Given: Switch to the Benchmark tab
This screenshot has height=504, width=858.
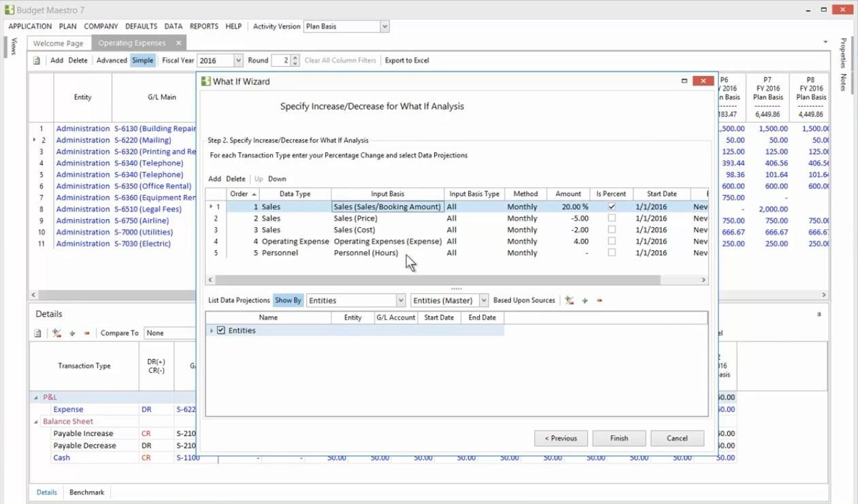Looking at the screenshot, I should point(87,492).
